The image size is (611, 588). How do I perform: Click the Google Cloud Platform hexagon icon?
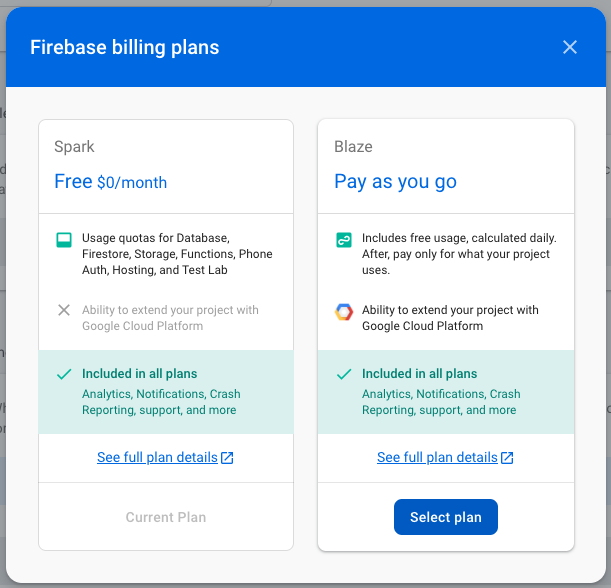point(344,312)
